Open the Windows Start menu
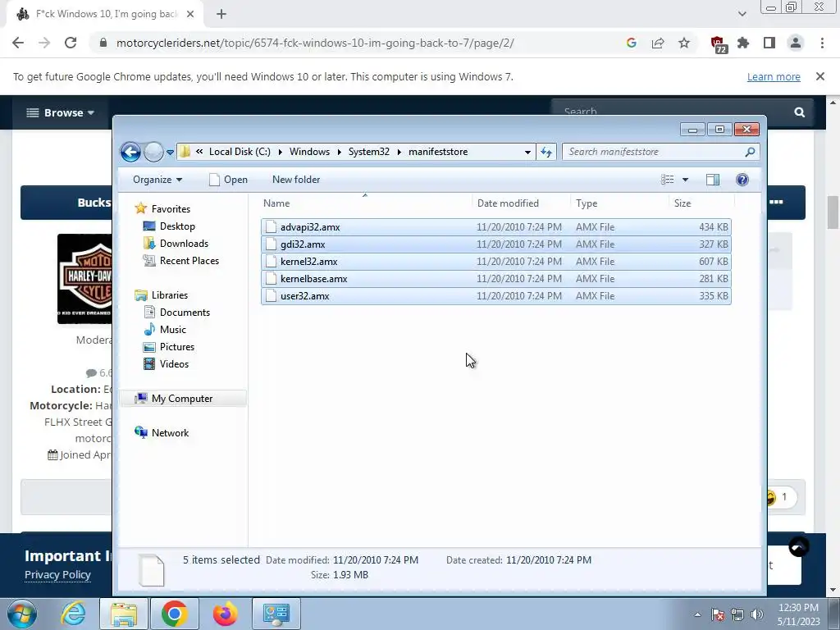 point(21,614)
